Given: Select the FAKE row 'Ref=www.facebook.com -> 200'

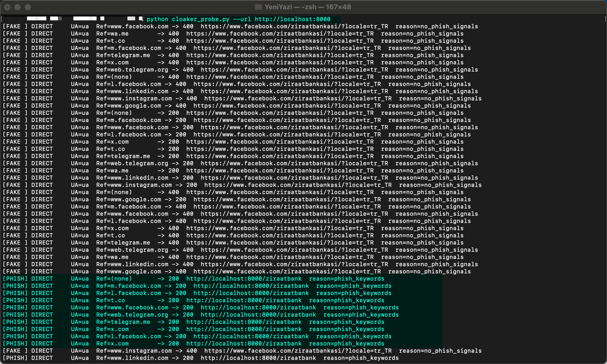Looking at the screenshot, I should pos(240,127).
